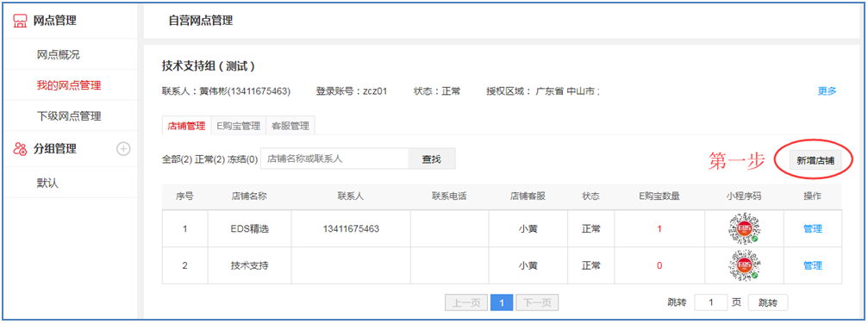Open the 网点管理 section header
This screenshot has height=324, width=868.
(55, 21)
